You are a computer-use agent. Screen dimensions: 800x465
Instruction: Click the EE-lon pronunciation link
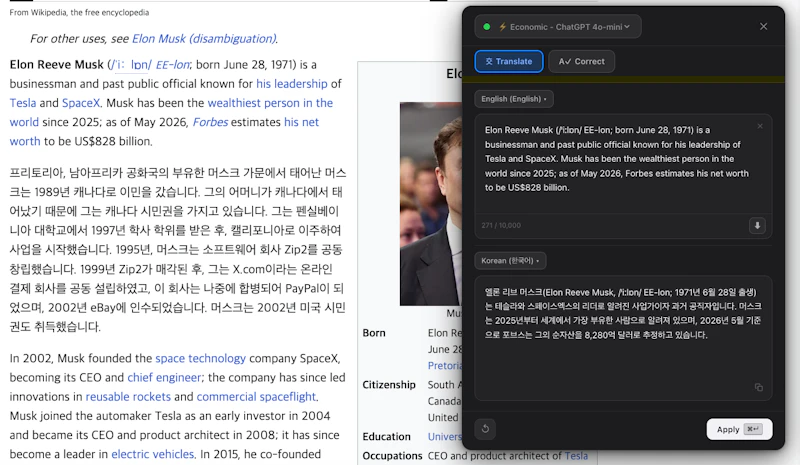[172, 65]
